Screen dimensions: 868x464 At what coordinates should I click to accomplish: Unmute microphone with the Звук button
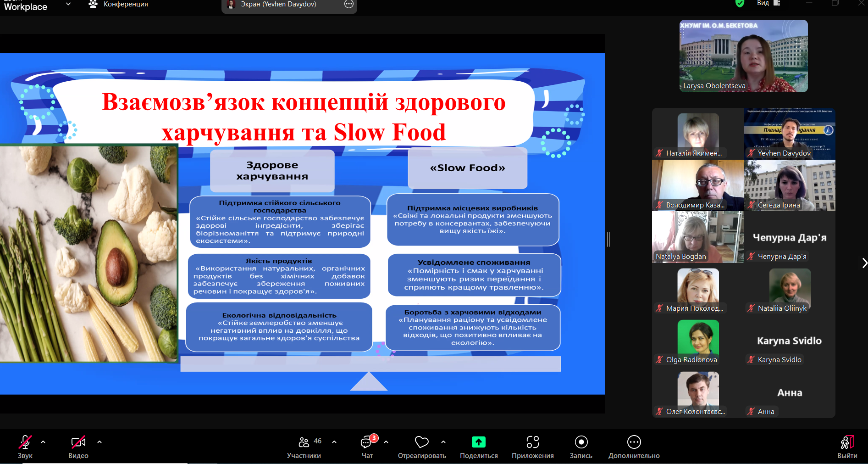coord(25,447)
